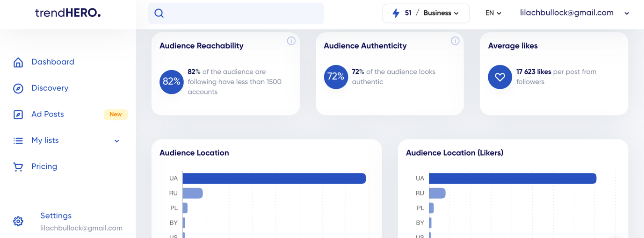Click the RU label in Audience Location
The image size is (644, 238).
point(174,193)
